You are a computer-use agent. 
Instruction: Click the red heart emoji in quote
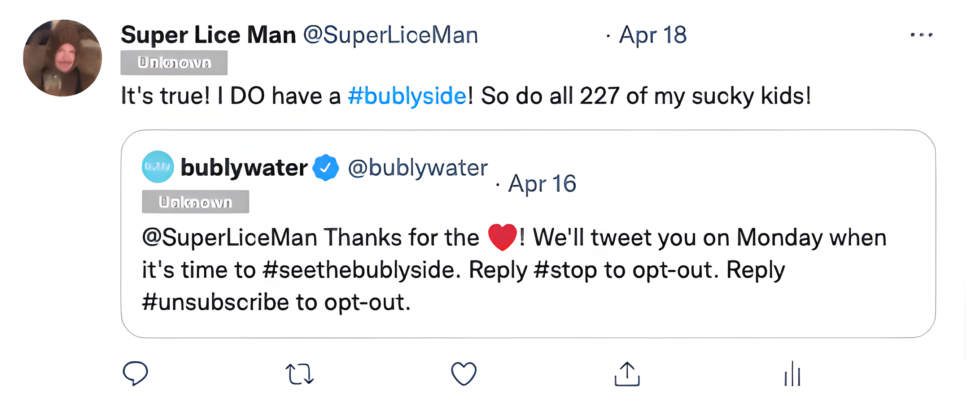pos(502,237)
